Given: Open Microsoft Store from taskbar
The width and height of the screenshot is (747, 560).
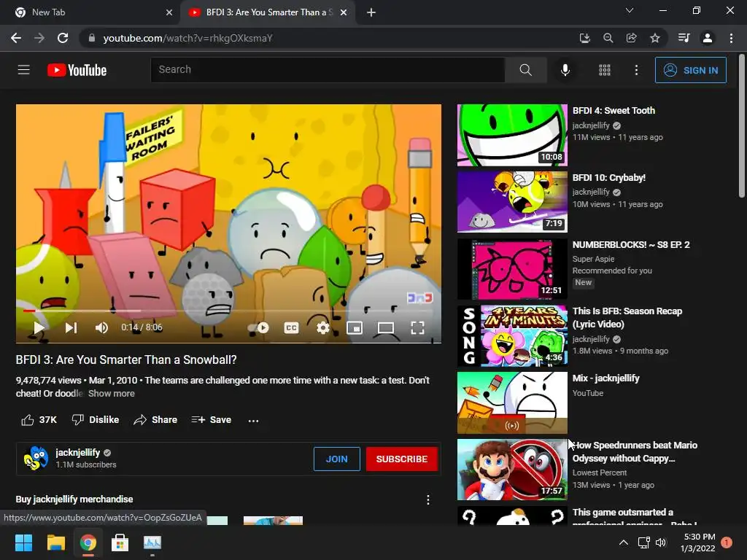Looking at the screenshot, I should pos(120,542).
